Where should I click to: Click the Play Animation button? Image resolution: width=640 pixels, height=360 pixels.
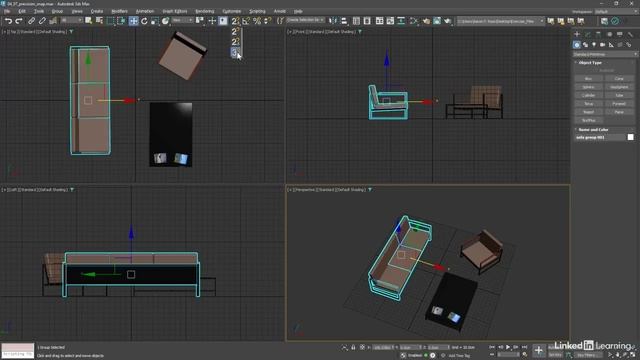[508, 347]
